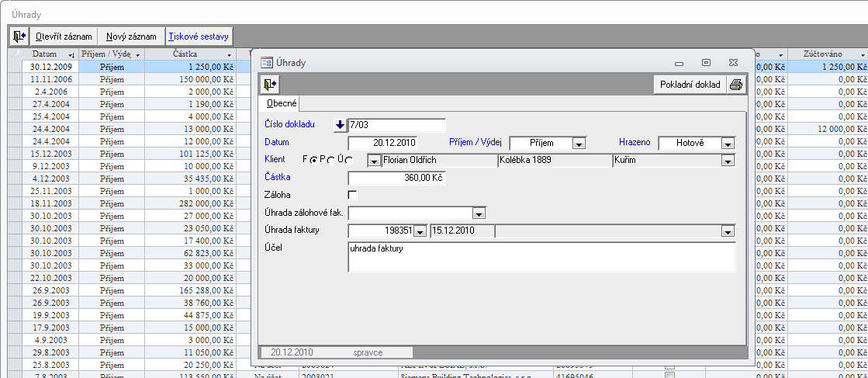Click the Zúčtováno column header
The height and width of the screenshot is (378, 868).
(828, 54)
